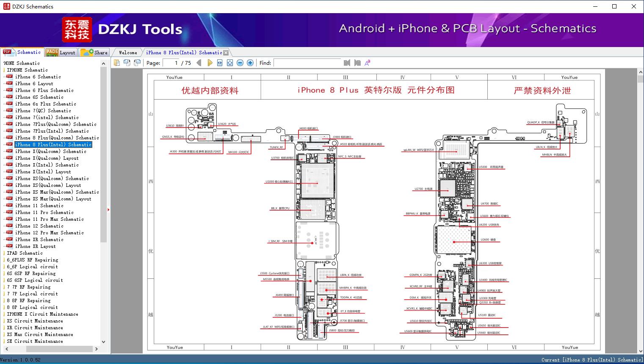This screenshot has width=644, height=364.
Task: Click the tree horizontal scroll-right arrow
Action: click(x=97, y=349)
